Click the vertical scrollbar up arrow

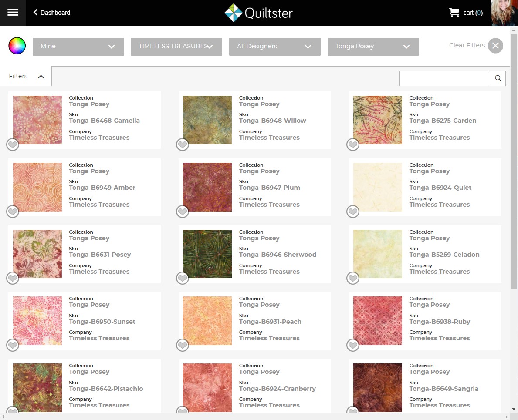(x=514, y=30)
